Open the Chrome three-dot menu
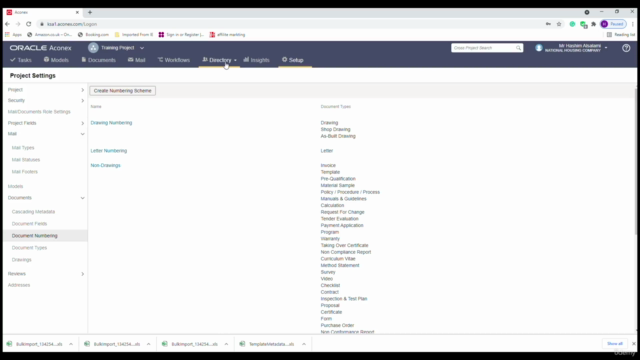The width and height of the screenshot is (640, 360). [633, 24]
